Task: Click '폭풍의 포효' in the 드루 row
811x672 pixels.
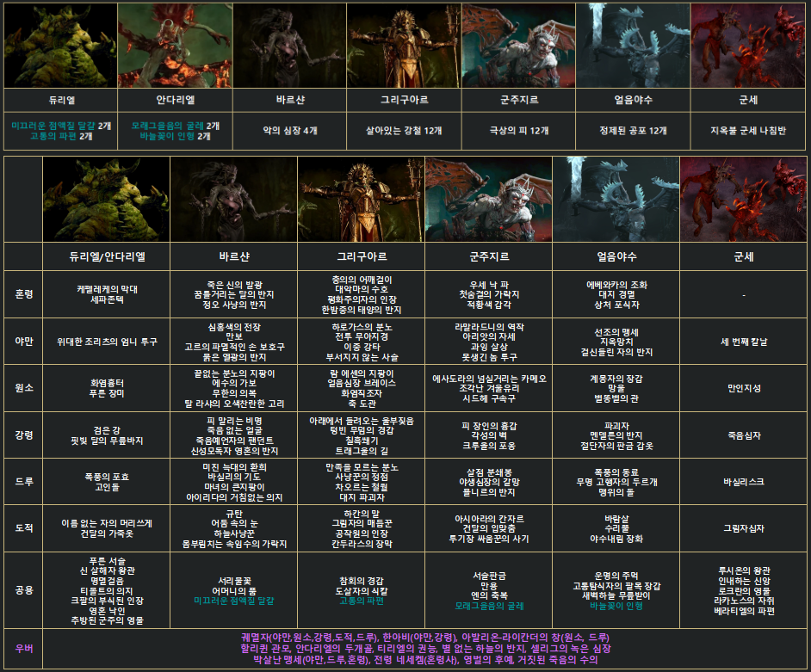Action: [x=107, y=477]
